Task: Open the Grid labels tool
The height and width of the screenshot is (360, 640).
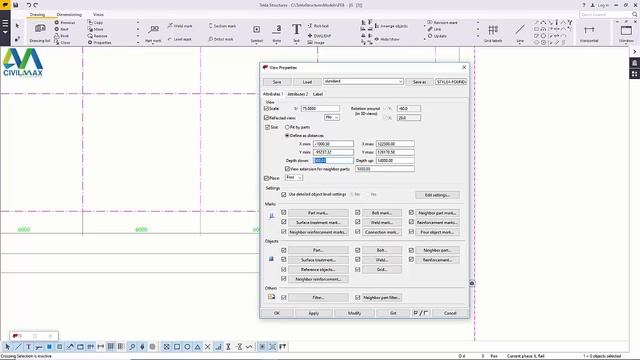Action: (x=493, y=33)
